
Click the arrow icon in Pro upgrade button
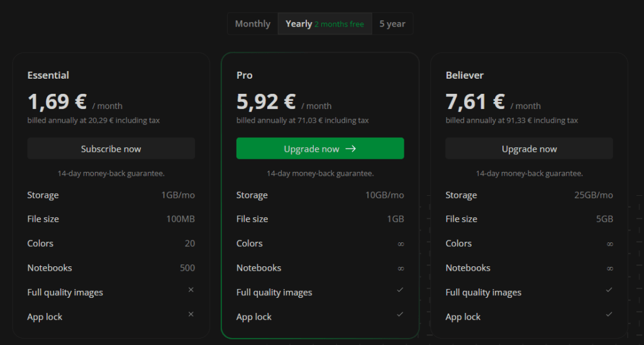coord(351,149)
